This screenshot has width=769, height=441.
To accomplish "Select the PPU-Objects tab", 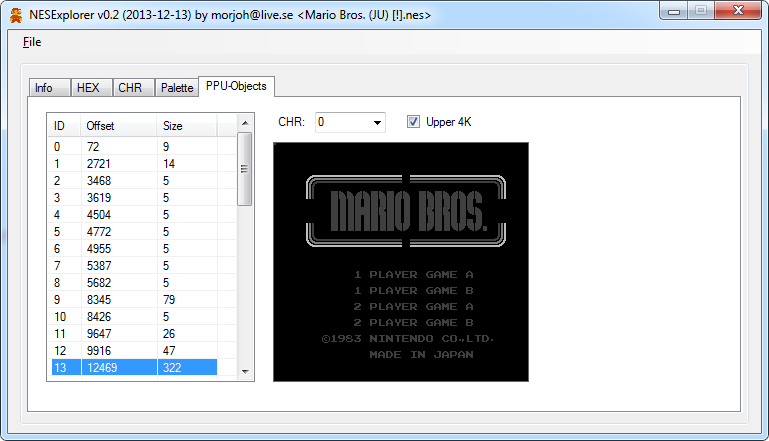I will [236, 86].
